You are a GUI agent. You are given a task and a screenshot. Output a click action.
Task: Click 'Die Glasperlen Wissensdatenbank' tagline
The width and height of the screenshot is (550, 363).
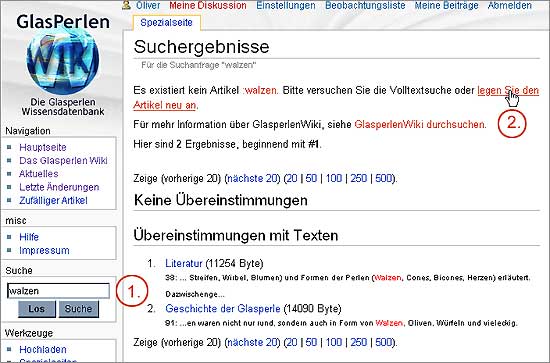pyautogui.click(x=63, y=107)
